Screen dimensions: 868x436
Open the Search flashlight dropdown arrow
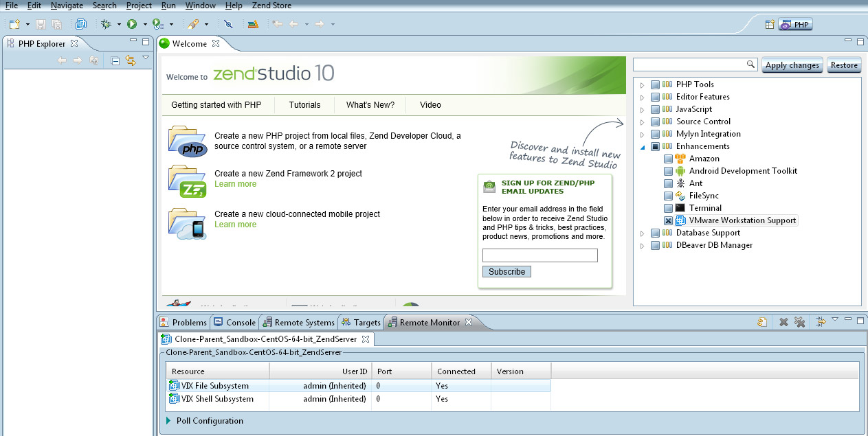[x=206, y=24]
